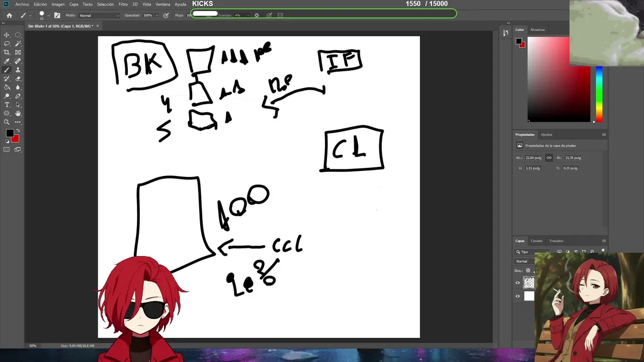Switch to the Muestras tab
The width and height of the screenshot is (644, 362).
pos(537,30)
